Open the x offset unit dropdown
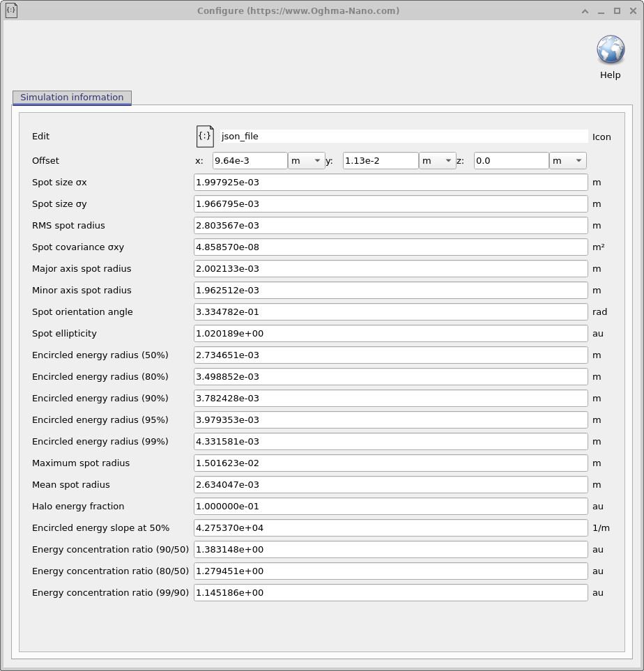 point(307,160)
